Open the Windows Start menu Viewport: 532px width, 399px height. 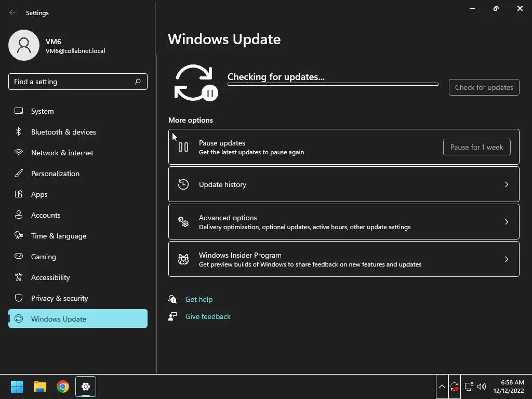coord(17,387)
